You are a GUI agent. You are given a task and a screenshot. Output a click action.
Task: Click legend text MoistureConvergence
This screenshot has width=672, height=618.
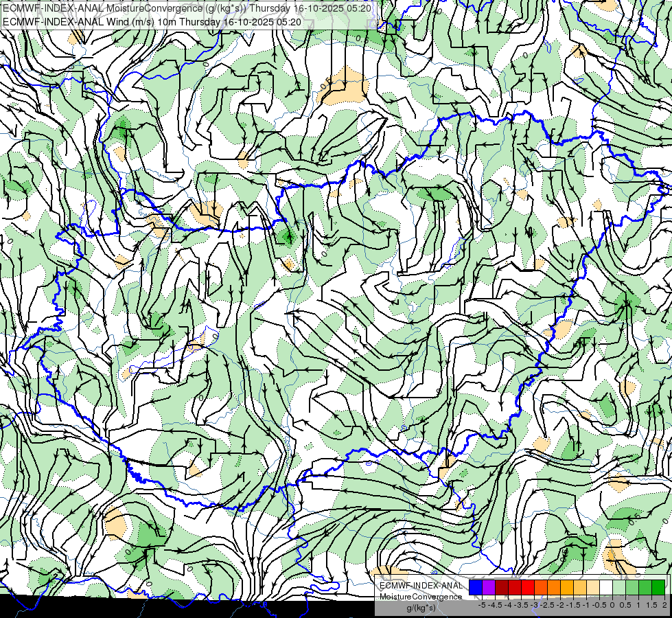point(421,597)
